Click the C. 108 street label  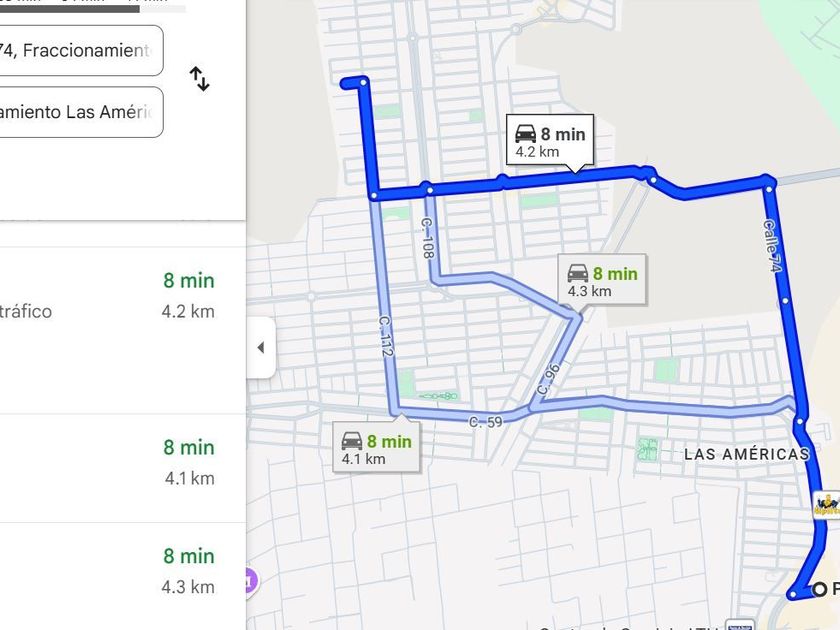coord(427,240)
